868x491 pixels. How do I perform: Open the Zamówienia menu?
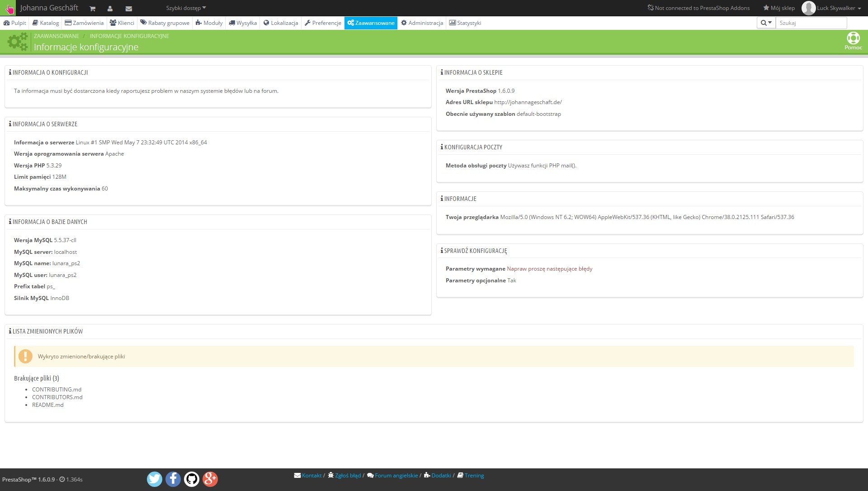click(x=84, y=23)
